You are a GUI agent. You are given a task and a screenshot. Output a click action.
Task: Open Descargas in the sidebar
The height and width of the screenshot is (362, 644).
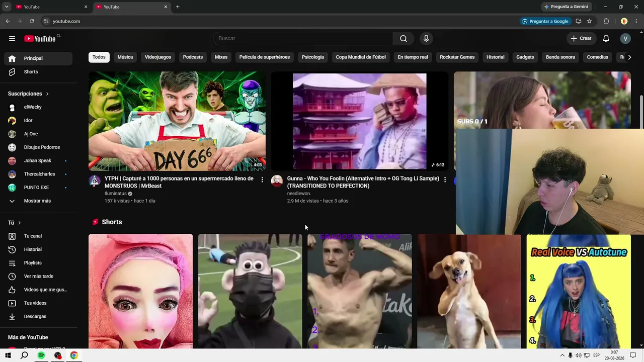(x=38, y=316)
